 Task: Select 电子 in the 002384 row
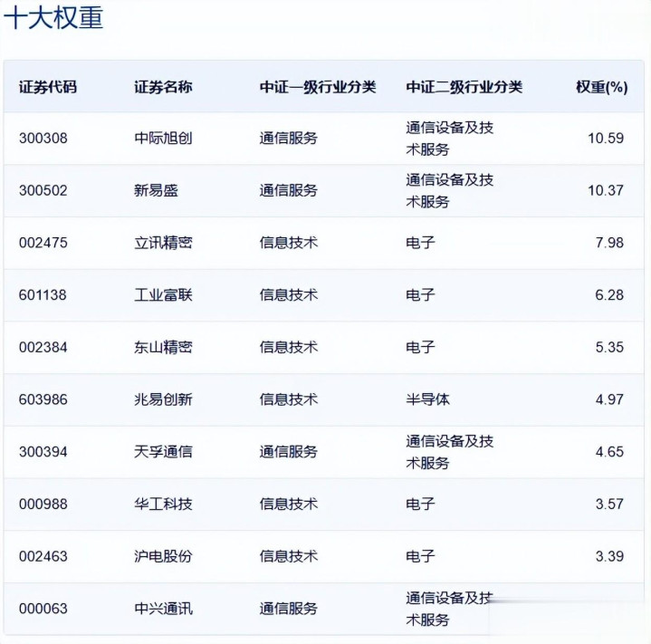pos(420,347)
